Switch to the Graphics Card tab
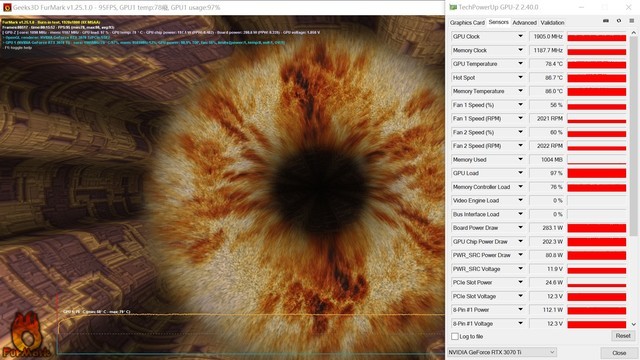 click(467, 22)
